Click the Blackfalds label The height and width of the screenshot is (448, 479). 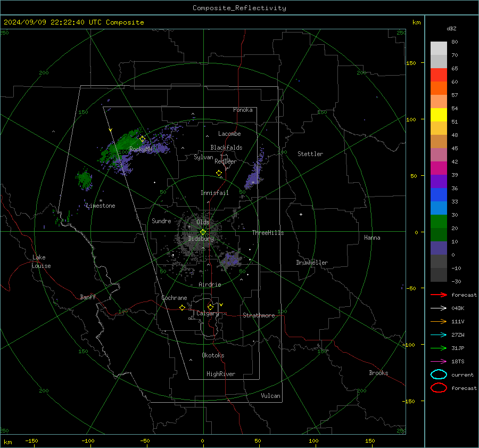pyautogui.click(x=226, y=148)
